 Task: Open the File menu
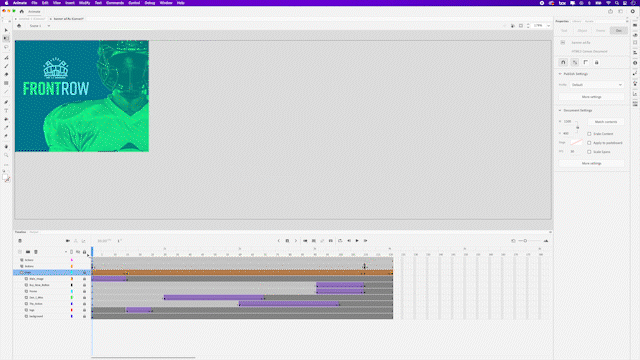pos(34,3)
